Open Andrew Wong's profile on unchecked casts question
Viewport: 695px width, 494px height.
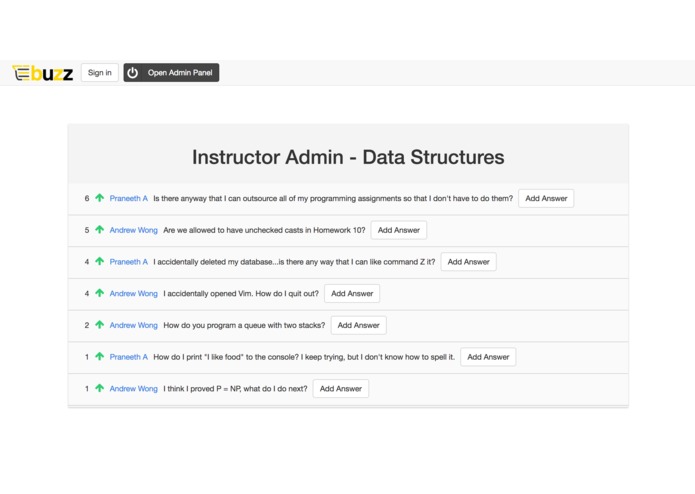click(133, 230)
